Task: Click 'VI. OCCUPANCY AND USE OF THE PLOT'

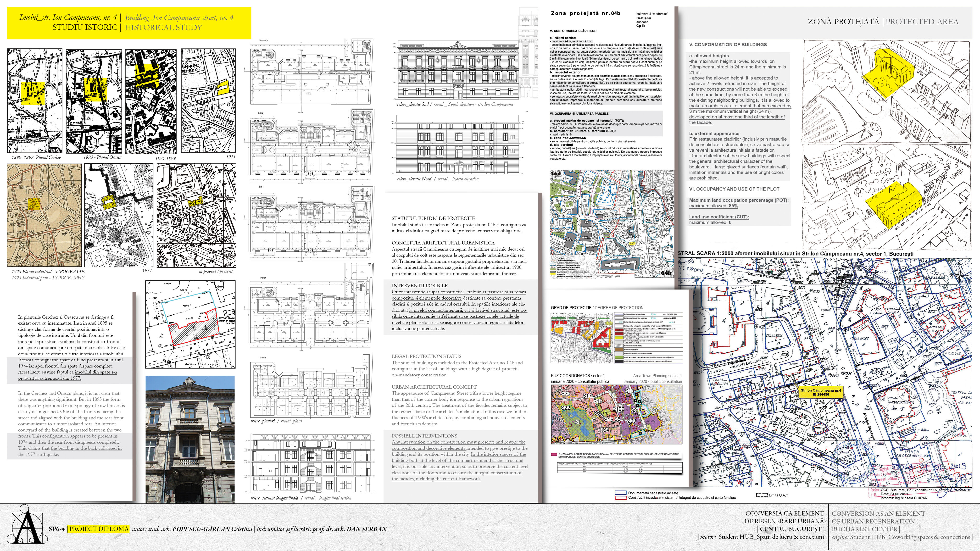Action: tap(734, 189)
